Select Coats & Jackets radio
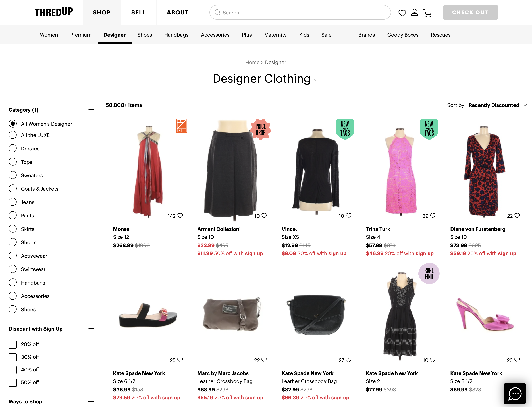Screen dimensions: 532x407 tap(13, 188)
